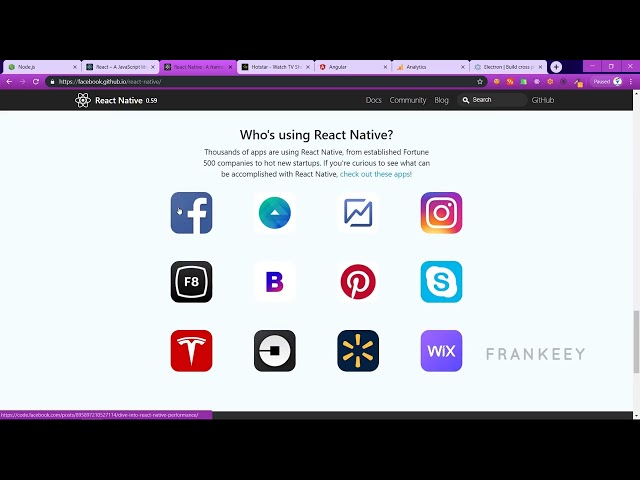This screenshot has height=480, width=640.
Task: Switch to the Analytics tab
Action: (431, 67)
